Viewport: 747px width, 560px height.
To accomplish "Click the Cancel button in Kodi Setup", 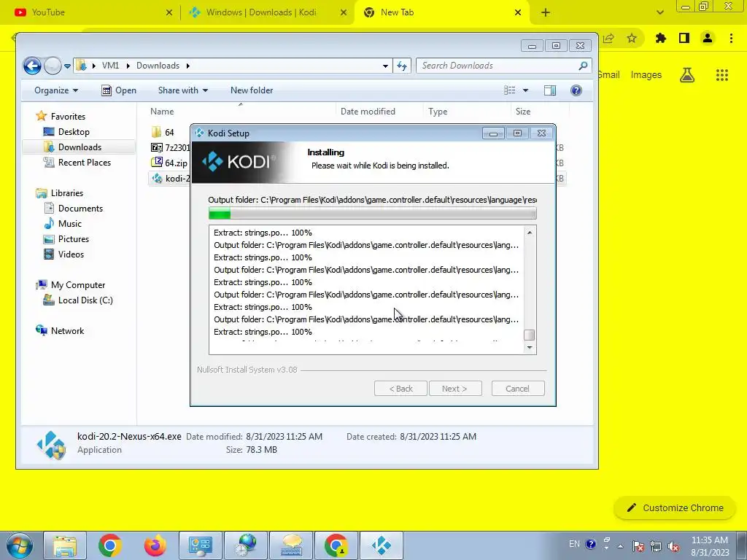I will pos(518,389).
